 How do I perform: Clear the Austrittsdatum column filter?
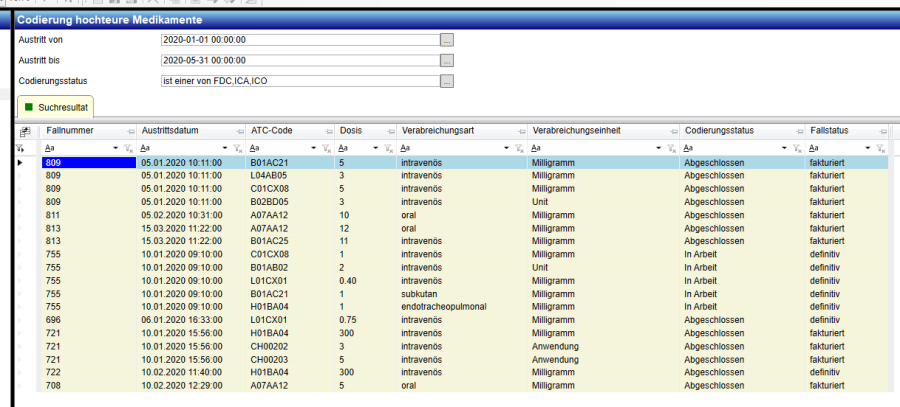(x=235, y=148)
